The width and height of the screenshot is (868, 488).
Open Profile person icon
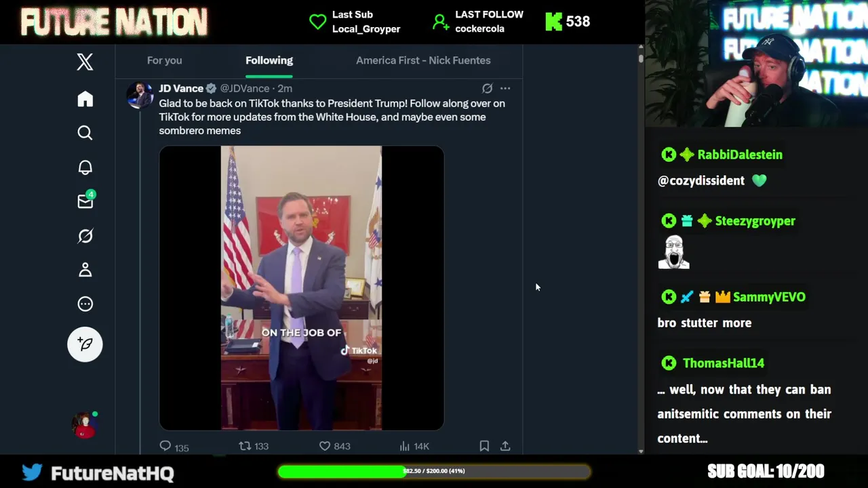click(85, 270)
